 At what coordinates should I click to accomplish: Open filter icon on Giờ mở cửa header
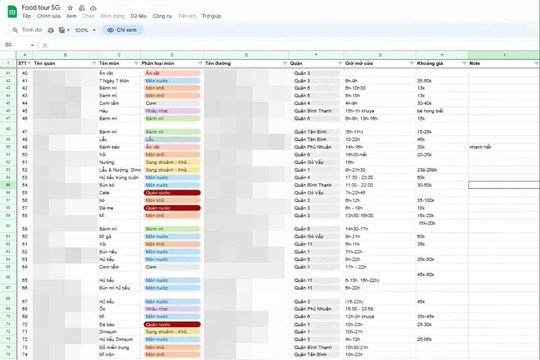point(412,63)
